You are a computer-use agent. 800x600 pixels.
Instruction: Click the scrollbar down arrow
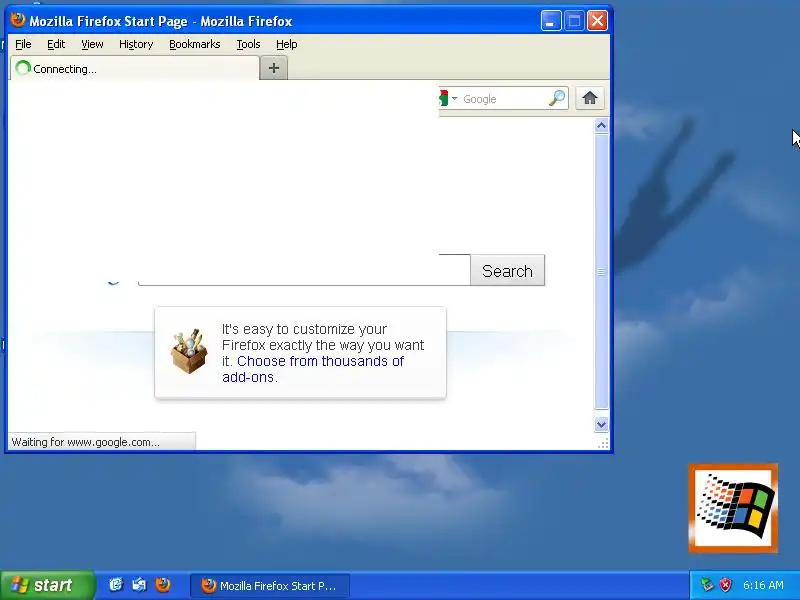tap(602, 424)
